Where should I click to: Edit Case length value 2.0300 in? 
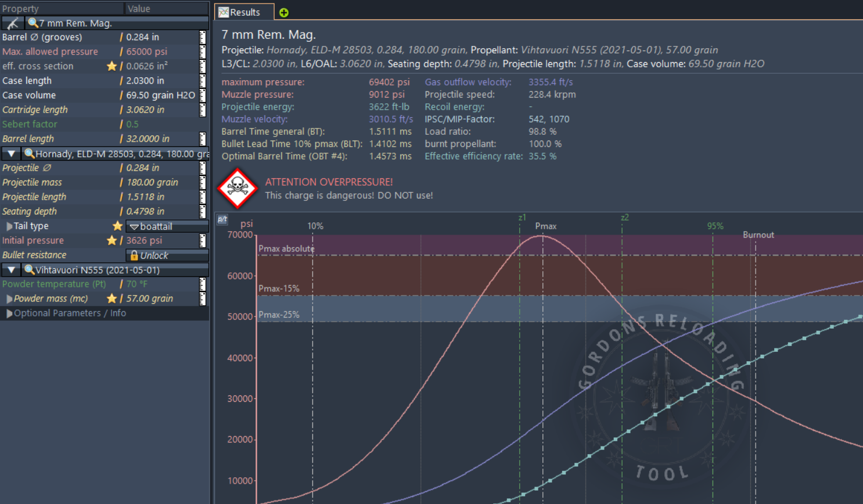(145, 81)
